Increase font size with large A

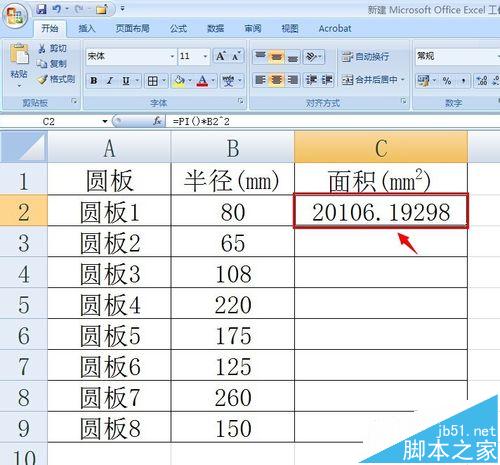tap(221, 56)
